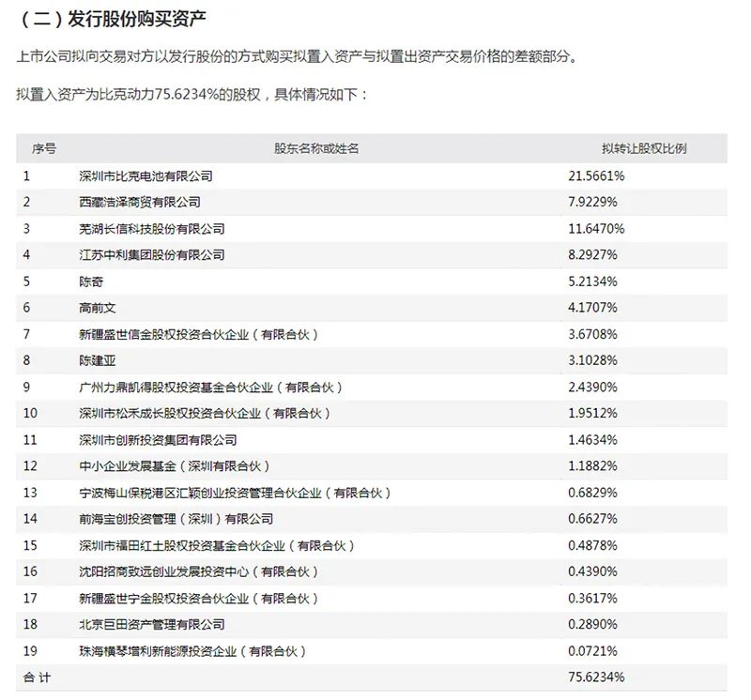This screenshot has height=700, width=751.
Task: Click the value 7.9229%
Action: (592, 202)
